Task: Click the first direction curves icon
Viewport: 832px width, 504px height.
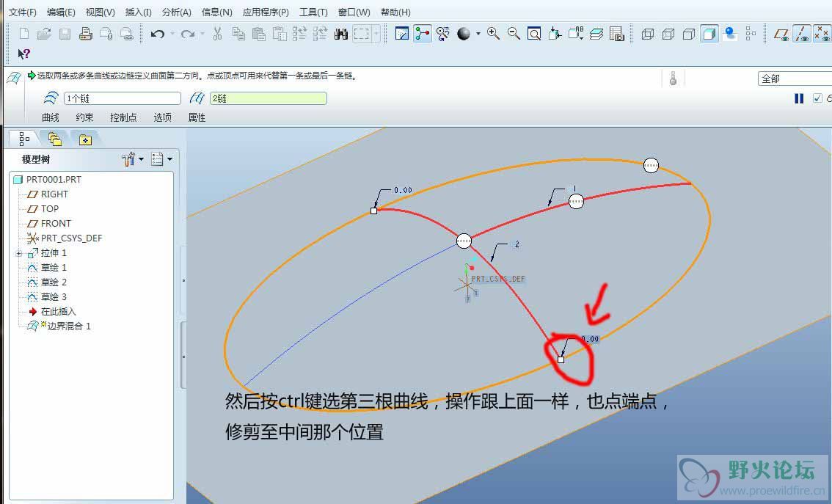Action: (x=51, y=98)
